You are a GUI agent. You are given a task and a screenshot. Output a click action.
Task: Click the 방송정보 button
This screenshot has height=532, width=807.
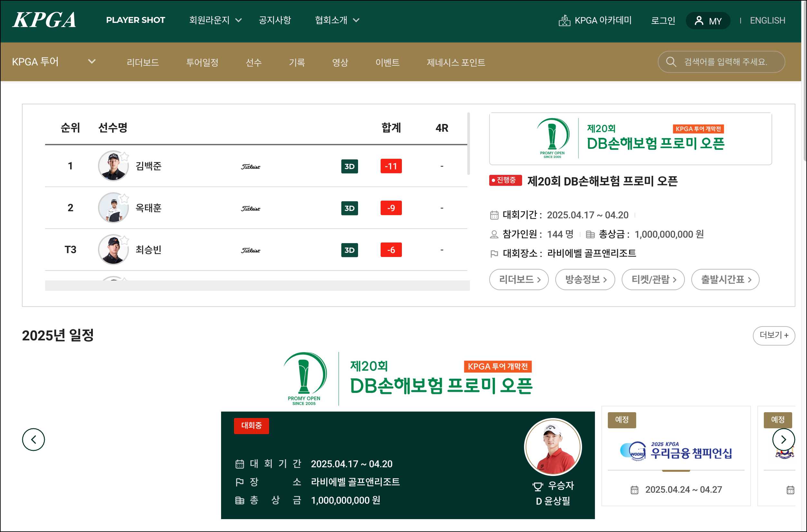(x=585, y=280)
